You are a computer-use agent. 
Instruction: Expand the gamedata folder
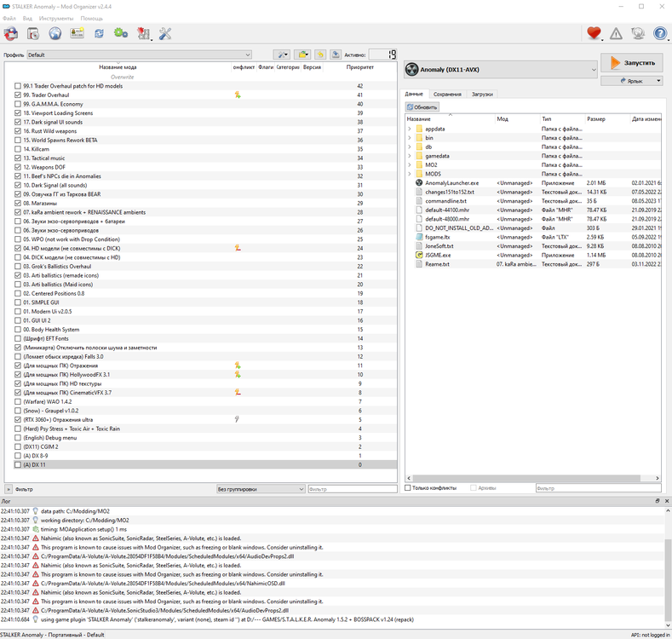(x=410, y=156)
